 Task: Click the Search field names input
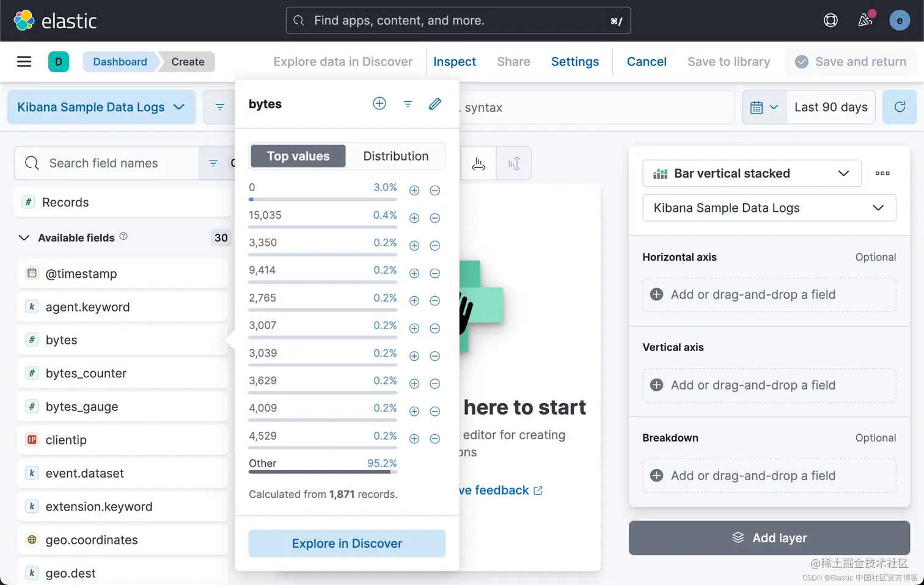107,163
